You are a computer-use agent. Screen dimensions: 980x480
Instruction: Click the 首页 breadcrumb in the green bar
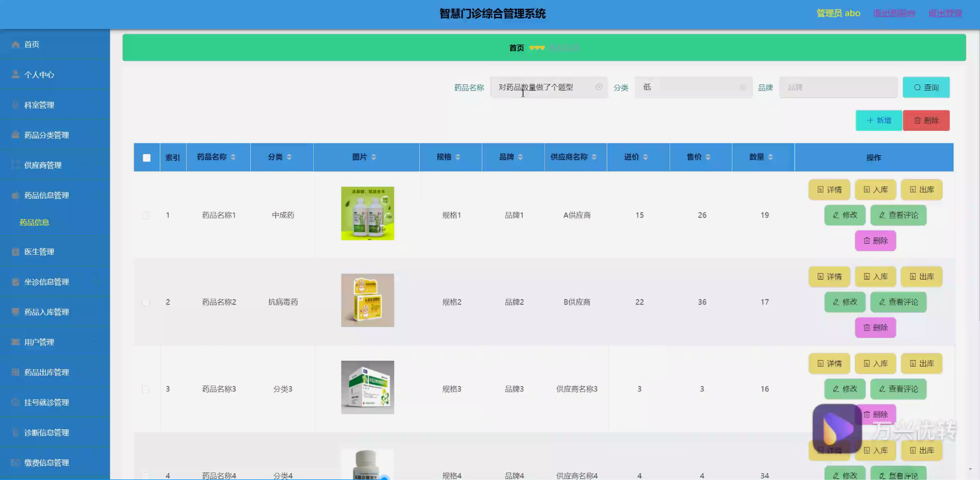coord(517,48)
